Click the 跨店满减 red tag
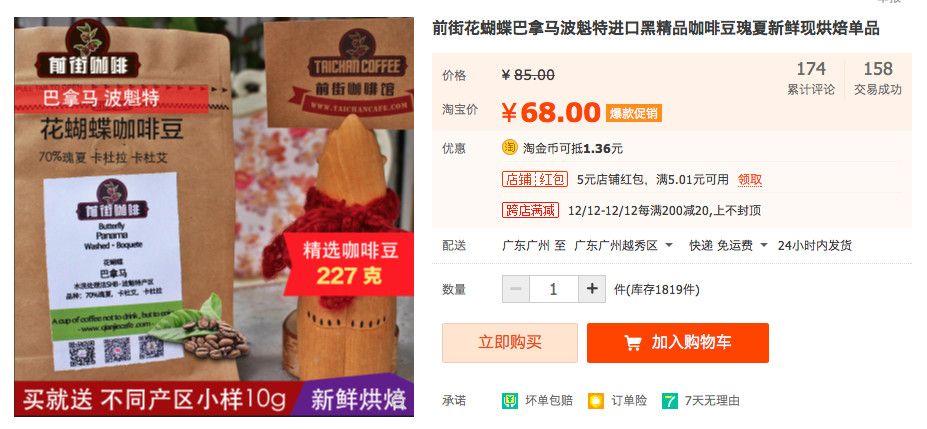The height and width of the screenshot is (429, 927). click(x=530, y=210)
